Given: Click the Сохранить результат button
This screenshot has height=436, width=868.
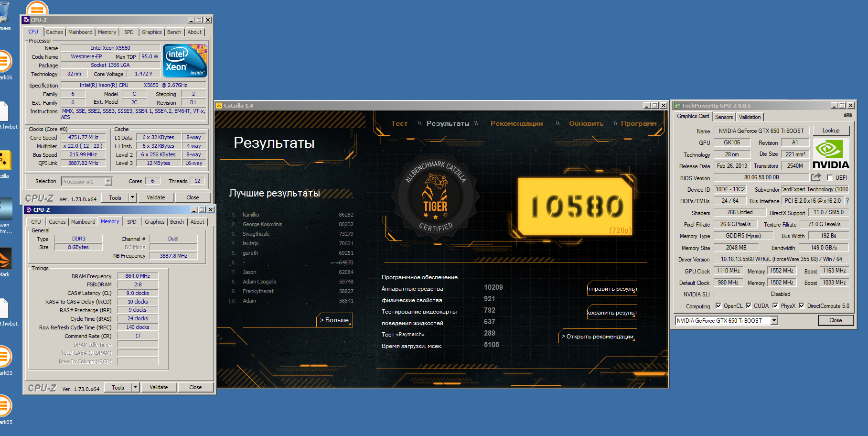Looking at the screenshot, I should click(x=612, y=313).
